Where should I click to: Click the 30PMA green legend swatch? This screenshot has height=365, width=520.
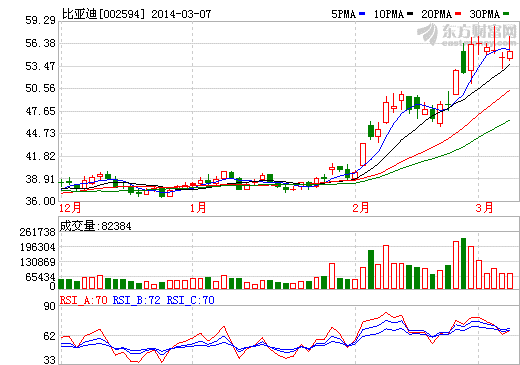(506, 14)
